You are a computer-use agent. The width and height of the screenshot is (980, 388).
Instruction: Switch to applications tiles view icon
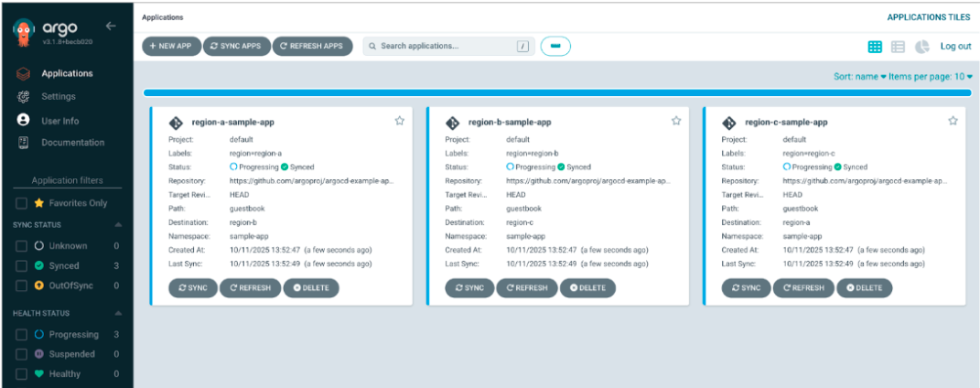[x=875, y=47]
